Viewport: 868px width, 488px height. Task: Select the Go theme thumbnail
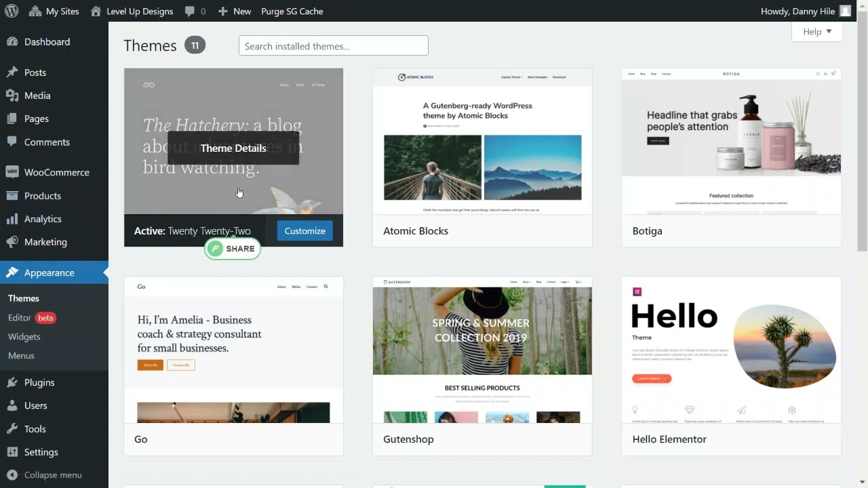point(233,350)
